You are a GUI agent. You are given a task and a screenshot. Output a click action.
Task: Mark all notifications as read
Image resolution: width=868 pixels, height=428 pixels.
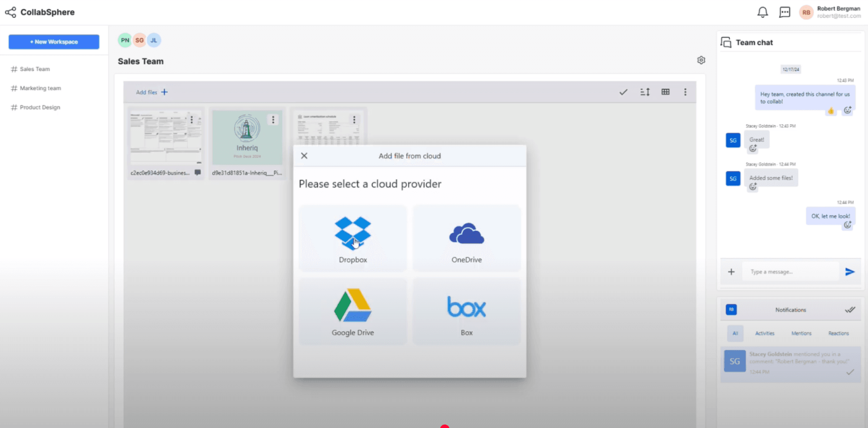pyautogui.click(x=850, y=309)
